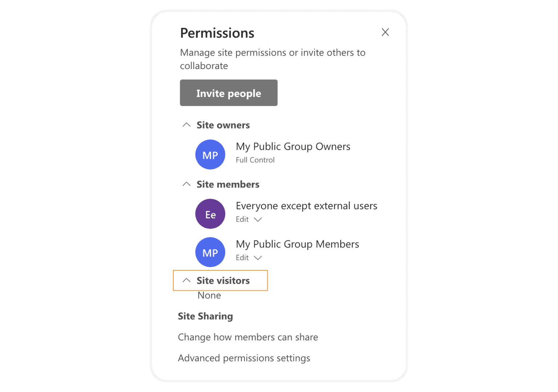The height and width of the screenshot is (392, 558).
Task: Select Change how members can share
Action: 248,337
